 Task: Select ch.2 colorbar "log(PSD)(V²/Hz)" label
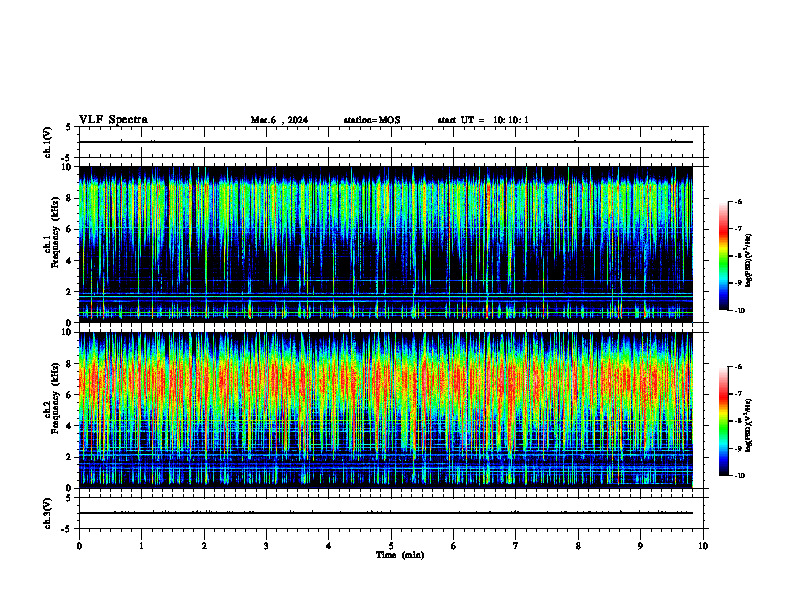tap(749, 425)
